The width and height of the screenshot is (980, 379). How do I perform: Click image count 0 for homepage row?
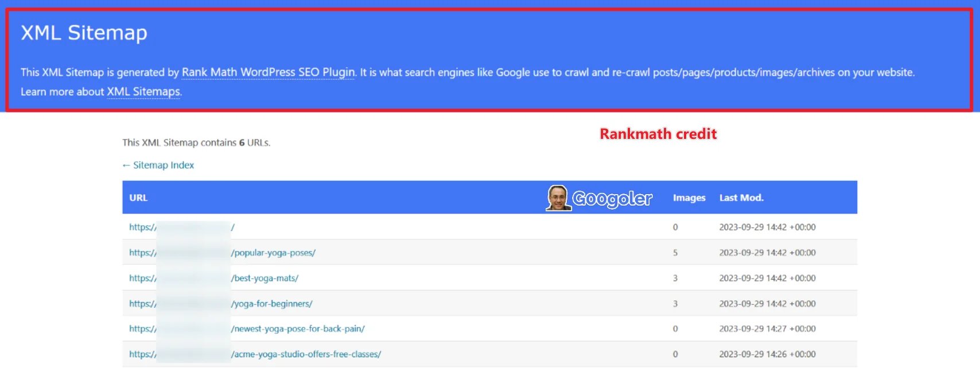675,227
